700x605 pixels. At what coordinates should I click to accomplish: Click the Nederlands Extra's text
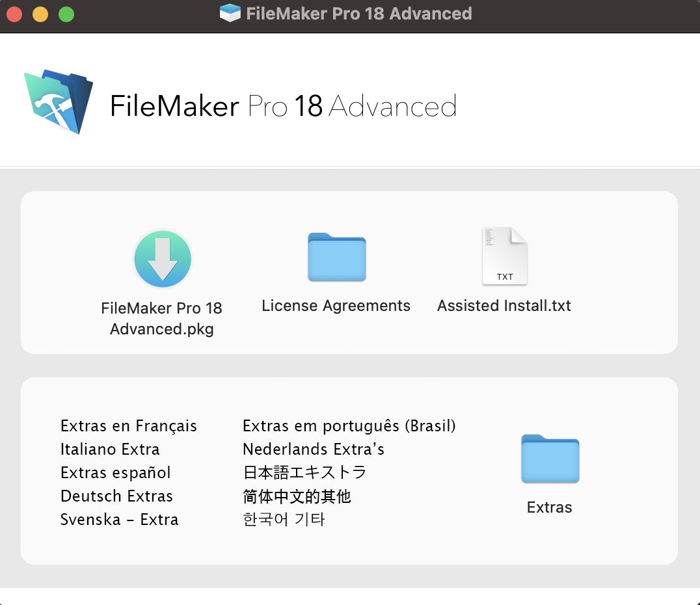(314, 449)
